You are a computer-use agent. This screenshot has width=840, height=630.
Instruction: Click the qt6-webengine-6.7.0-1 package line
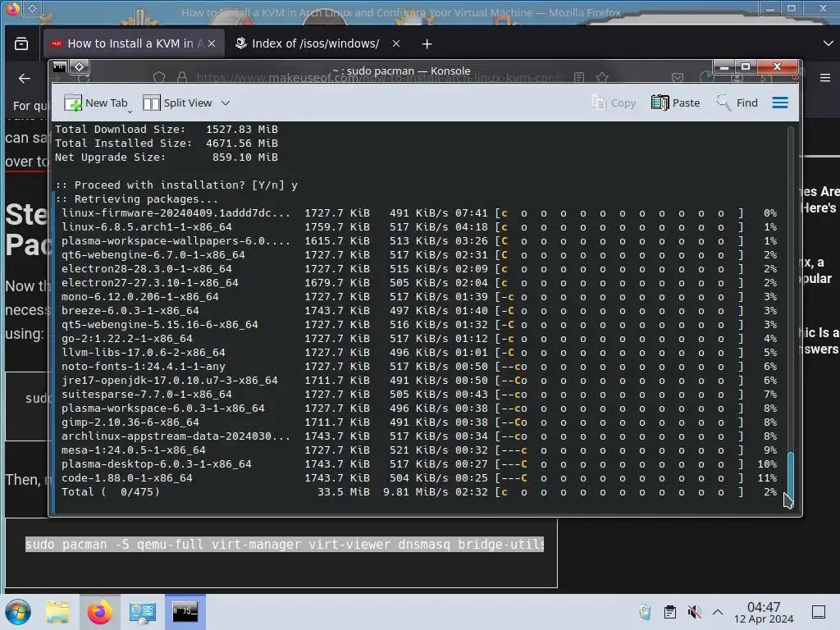pos(419,254)
